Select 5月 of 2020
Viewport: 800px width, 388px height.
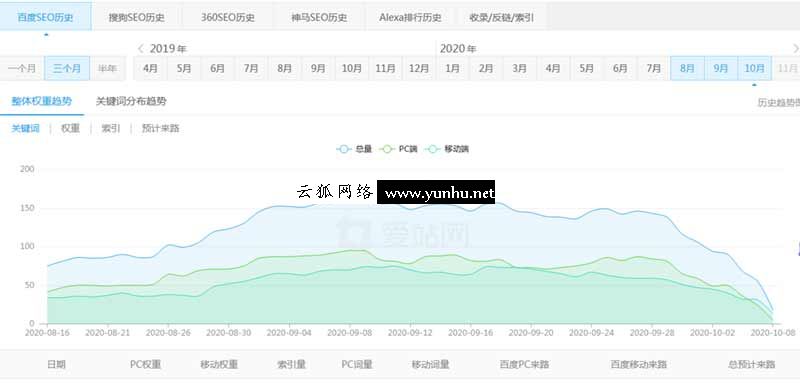(x=587, y=68)
